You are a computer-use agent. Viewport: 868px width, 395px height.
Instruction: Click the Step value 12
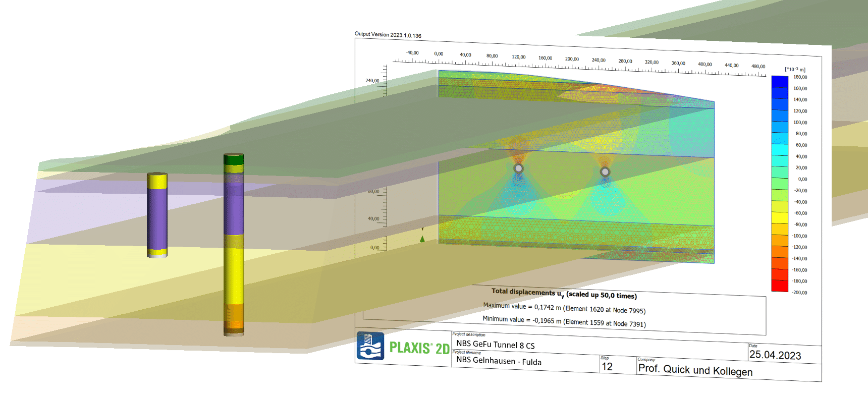coord(607,367)
